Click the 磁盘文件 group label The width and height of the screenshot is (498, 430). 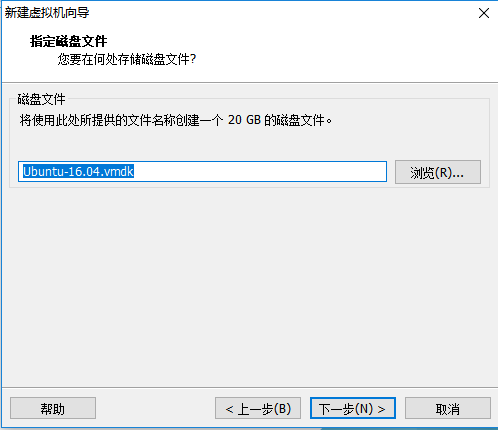tap(41, 99)
